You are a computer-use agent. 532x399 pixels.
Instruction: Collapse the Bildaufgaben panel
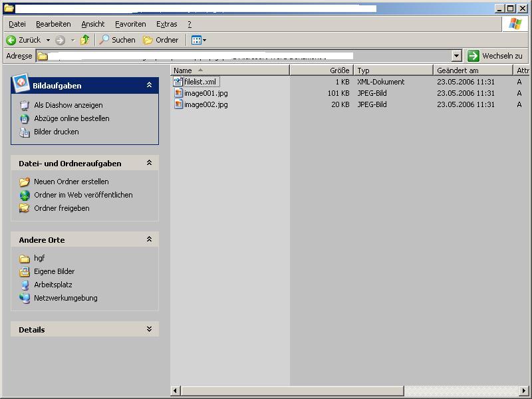(x=149, y=85)
